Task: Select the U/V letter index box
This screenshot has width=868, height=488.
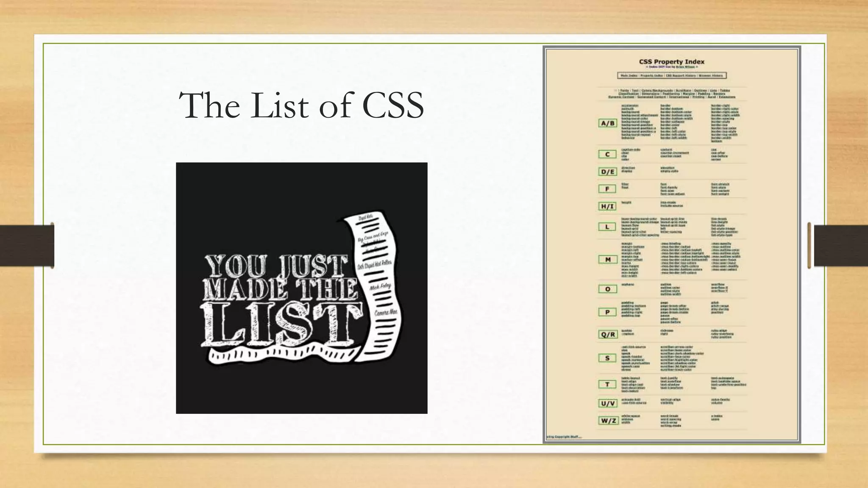Action: (607, 403)
